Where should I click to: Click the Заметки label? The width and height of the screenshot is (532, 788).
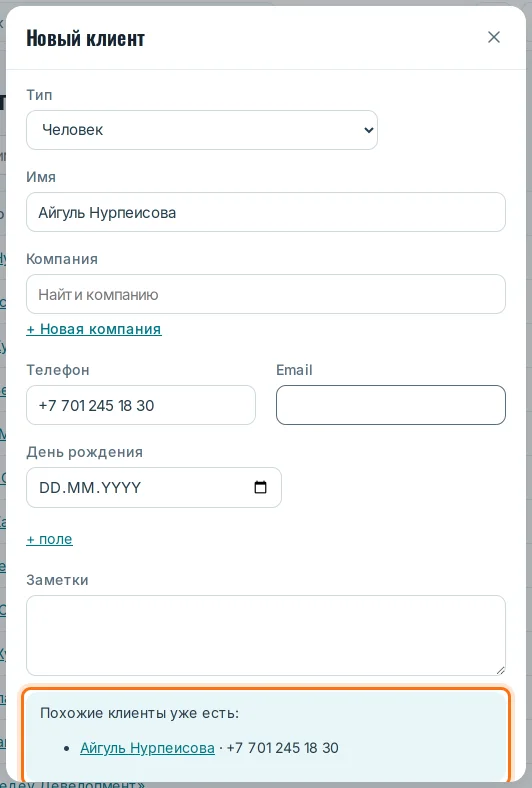click(57, 580)
